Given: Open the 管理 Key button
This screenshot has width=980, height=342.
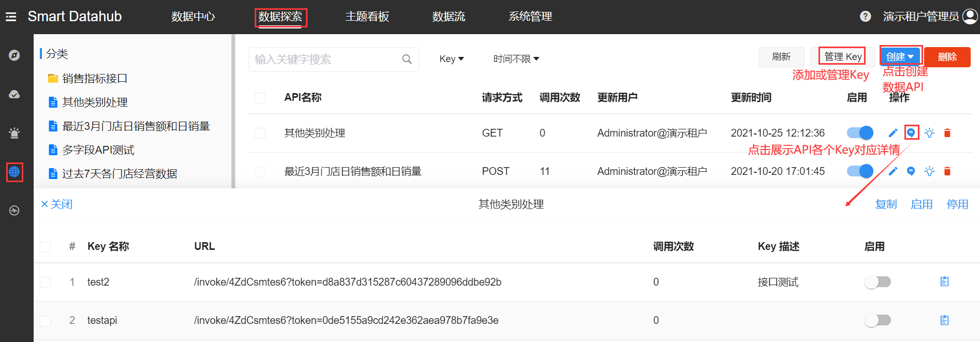Looking at the screenshot, I should [843, 56].
